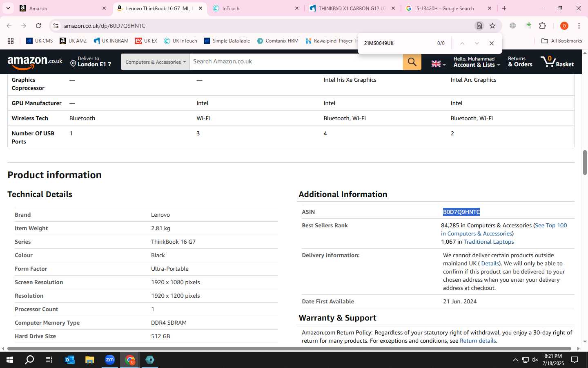The width and height of the screenshot is (588, 368).
Task: Open Chrome from the taskbar
Action: coord(130,360)
